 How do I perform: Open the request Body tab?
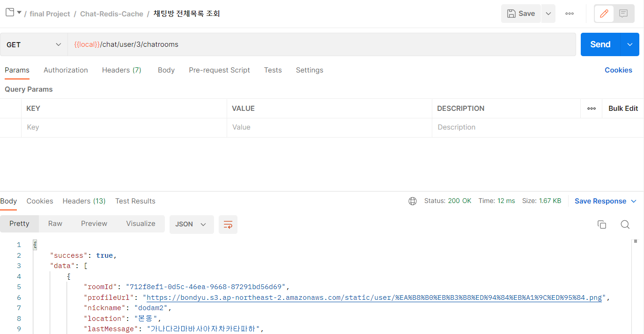pyautogui.click(x=166, y=70)
